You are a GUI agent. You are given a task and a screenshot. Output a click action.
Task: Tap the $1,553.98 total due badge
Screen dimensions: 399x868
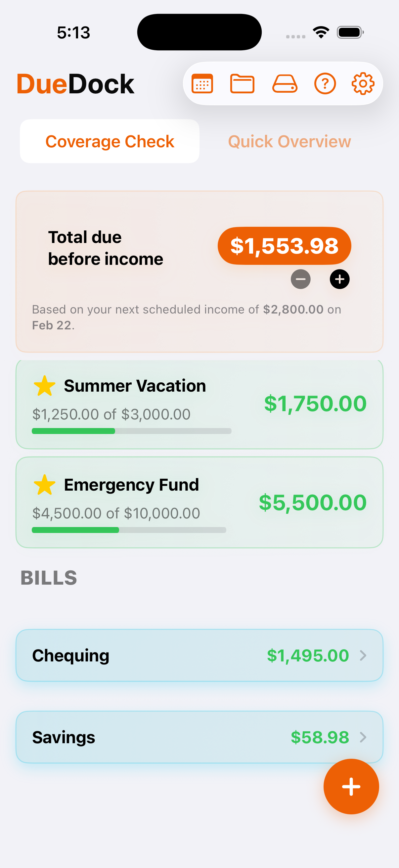284,246
